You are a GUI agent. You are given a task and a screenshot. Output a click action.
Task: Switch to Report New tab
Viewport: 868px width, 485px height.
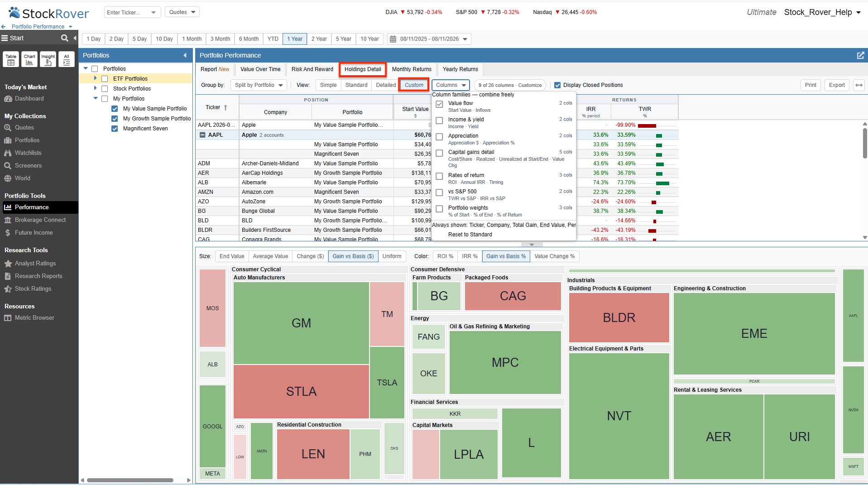[215, 69]
